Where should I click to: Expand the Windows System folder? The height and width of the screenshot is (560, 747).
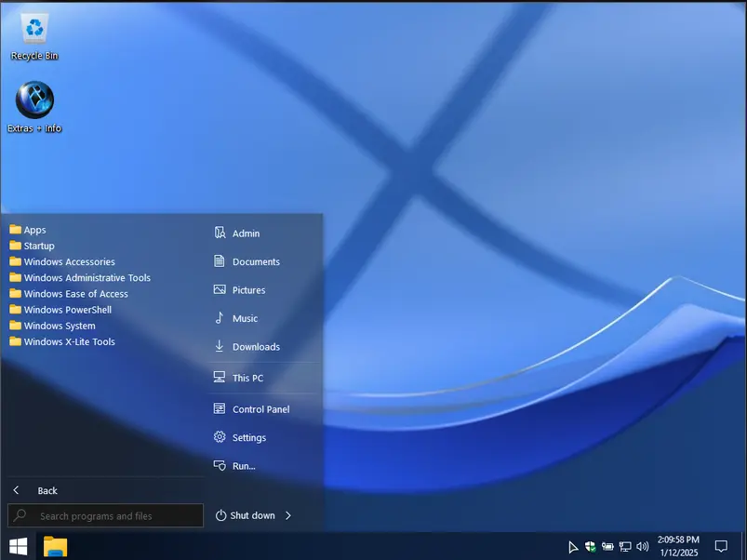(x=52, y=326)
